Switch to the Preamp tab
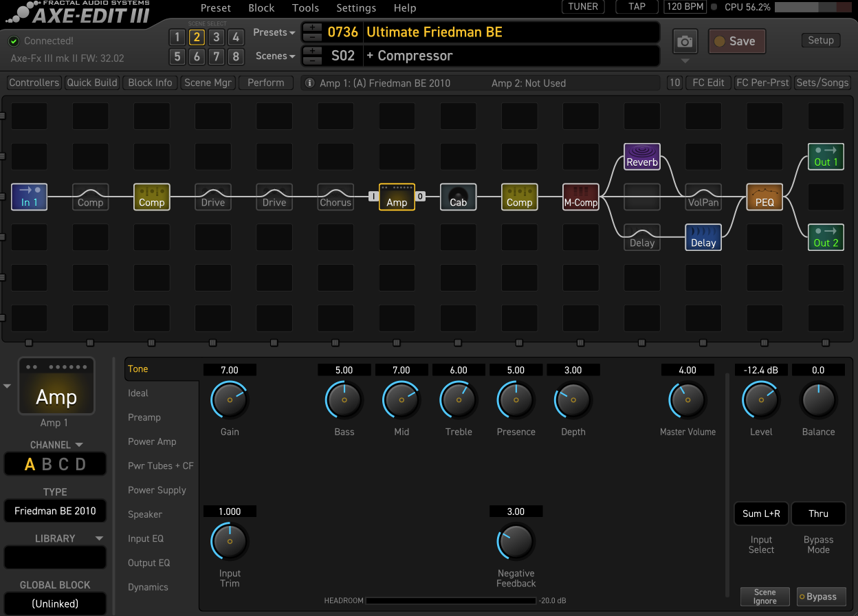Viewport: 858px width, 616px height. click(x=144, y=417)
